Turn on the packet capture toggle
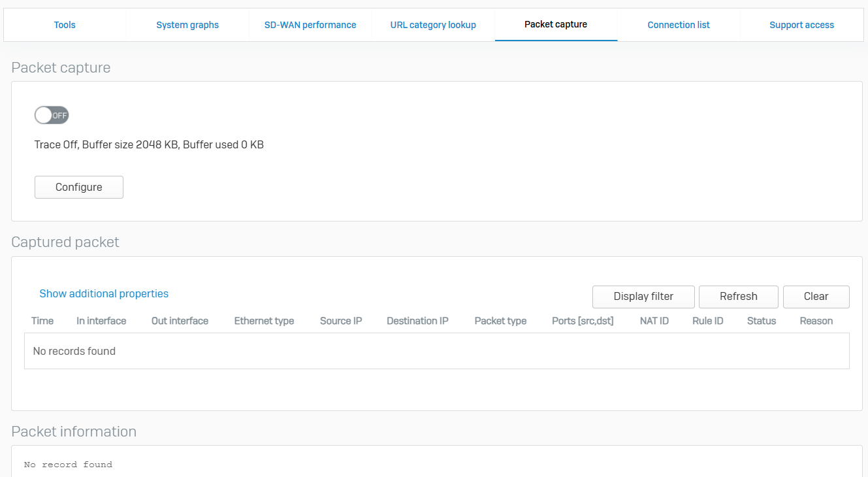Screen dimensions: 868x477 (52, 116)
